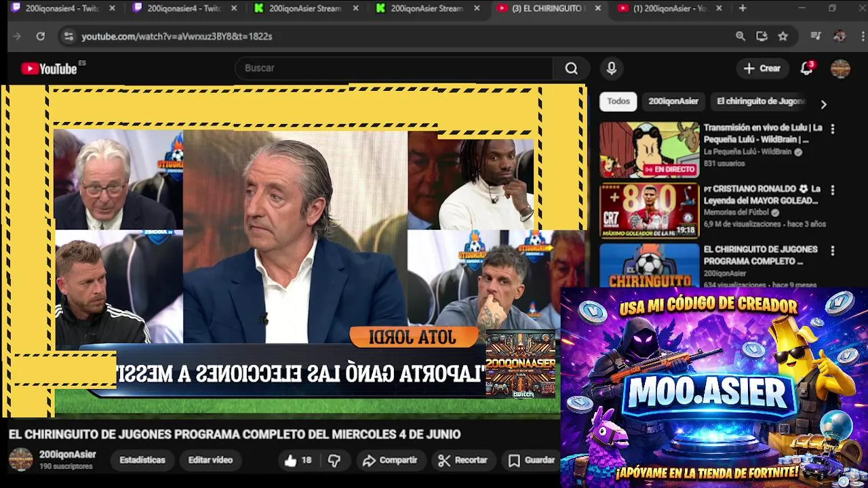868x488 pixels.
Task: Open the channel avatar beside video title
Action: 20,460
